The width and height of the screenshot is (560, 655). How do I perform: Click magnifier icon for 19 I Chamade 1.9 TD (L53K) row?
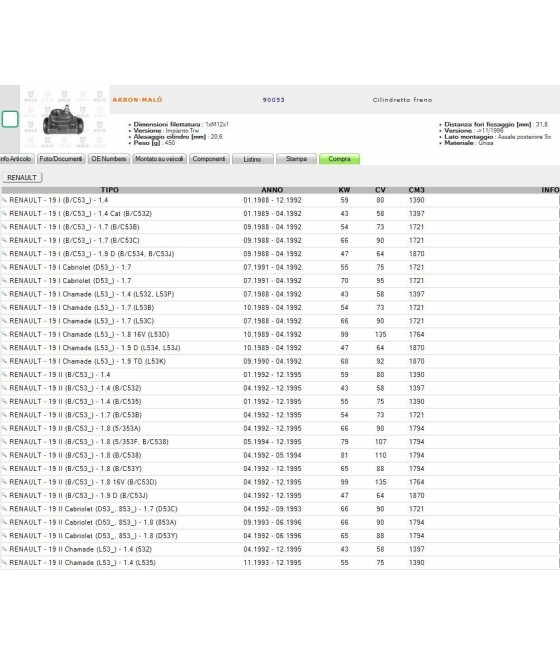click(4, 361)
